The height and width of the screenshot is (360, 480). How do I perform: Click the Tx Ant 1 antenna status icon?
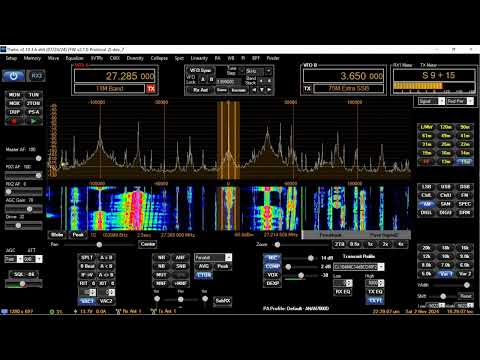153,311
